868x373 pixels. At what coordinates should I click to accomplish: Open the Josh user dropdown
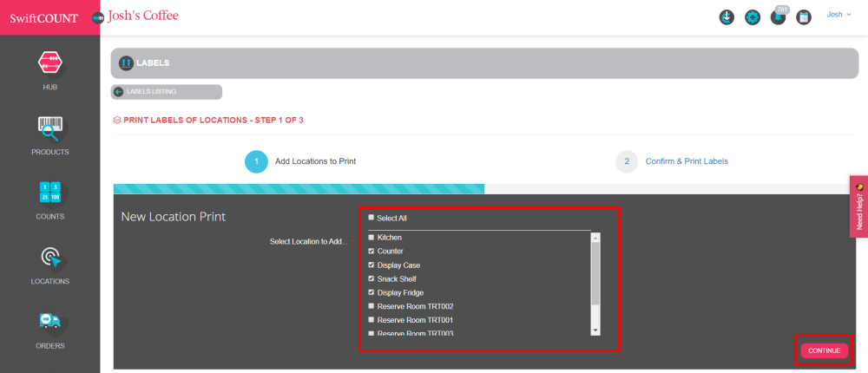pos(838,15)
